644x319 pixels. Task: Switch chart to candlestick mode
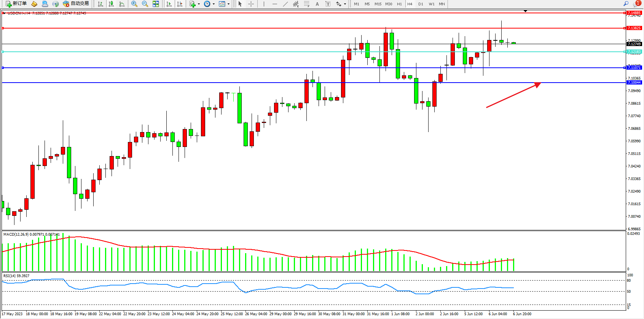click(x=111, y=4)
